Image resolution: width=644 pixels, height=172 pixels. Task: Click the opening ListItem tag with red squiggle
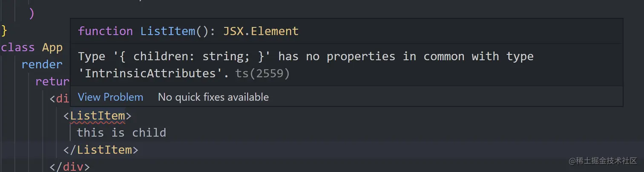tap(98, 116)
